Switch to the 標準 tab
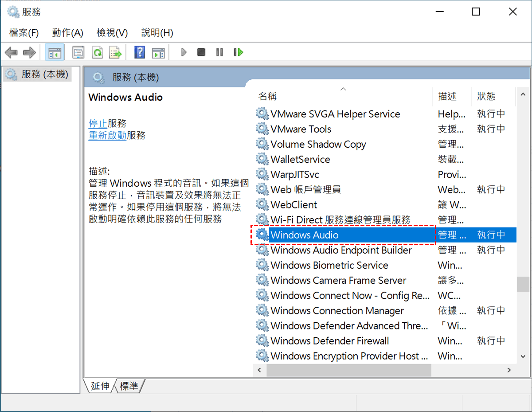 pyautogui.click(x=129, y=386)
